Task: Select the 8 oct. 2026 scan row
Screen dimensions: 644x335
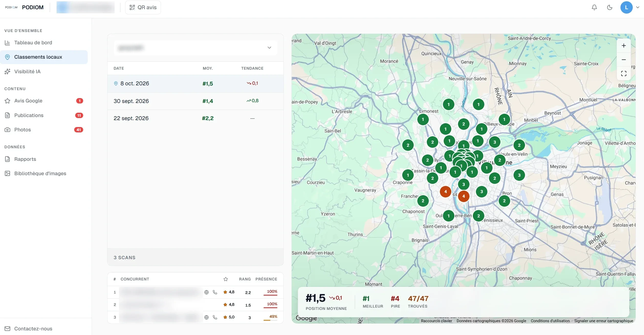Action: [x=195, y=83]
